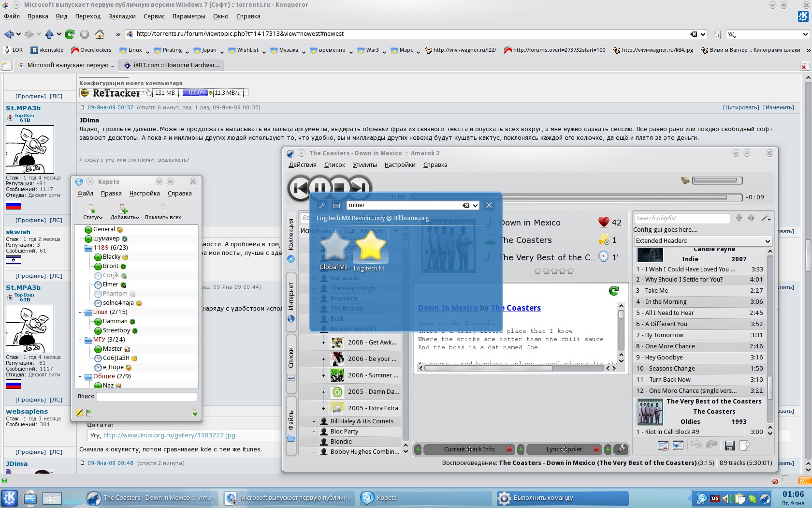Open KRunner settings wrench icon
Image resolution: width=812 pixels, height=508 pixels.
[322, 205]
